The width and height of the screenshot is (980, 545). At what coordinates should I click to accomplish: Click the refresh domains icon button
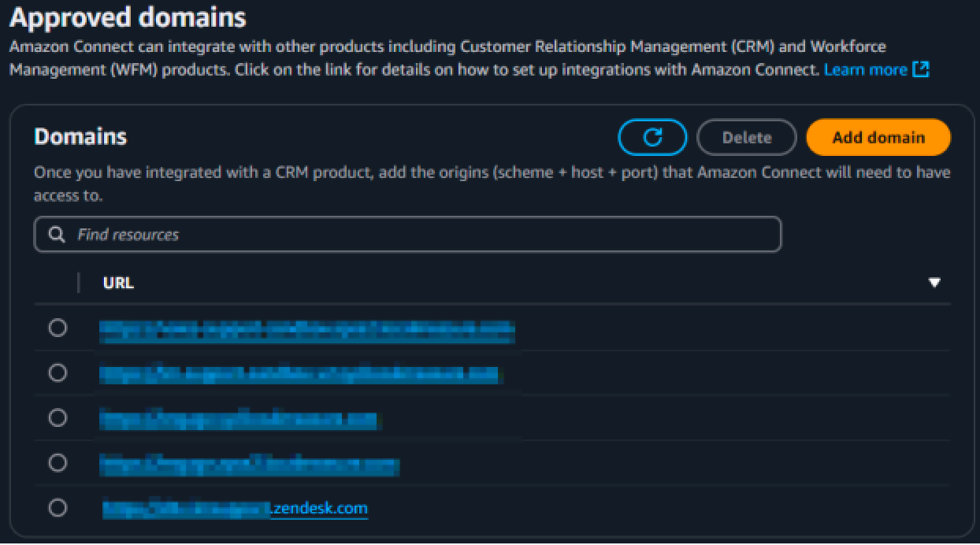tap(652, 138)
